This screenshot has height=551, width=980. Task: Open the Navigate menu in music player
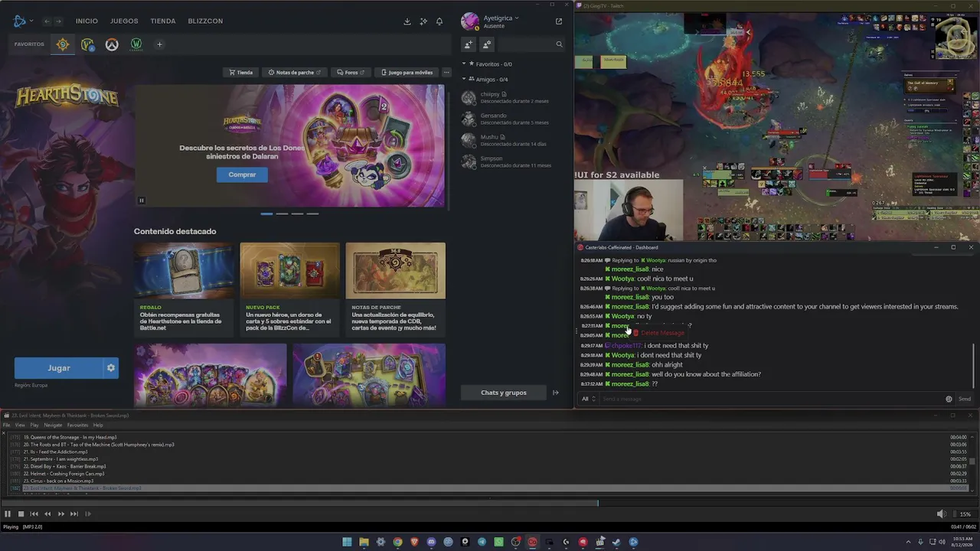coord(53,425)
